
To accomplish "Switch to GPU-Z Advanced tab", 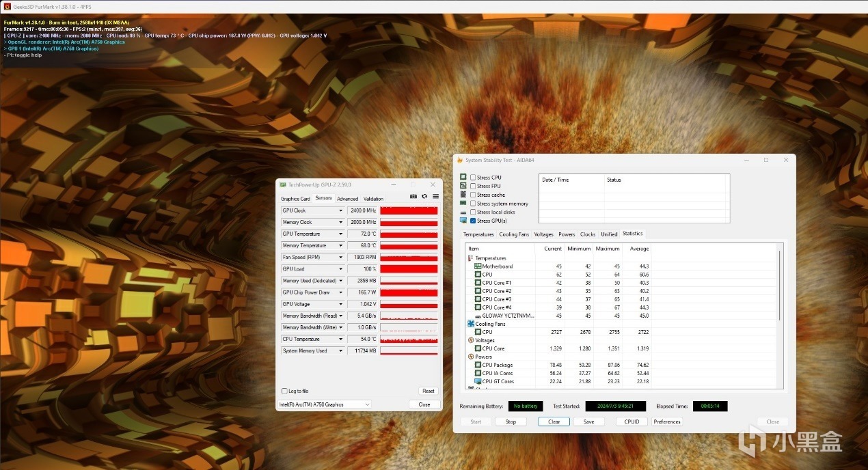I will (347, 199).
